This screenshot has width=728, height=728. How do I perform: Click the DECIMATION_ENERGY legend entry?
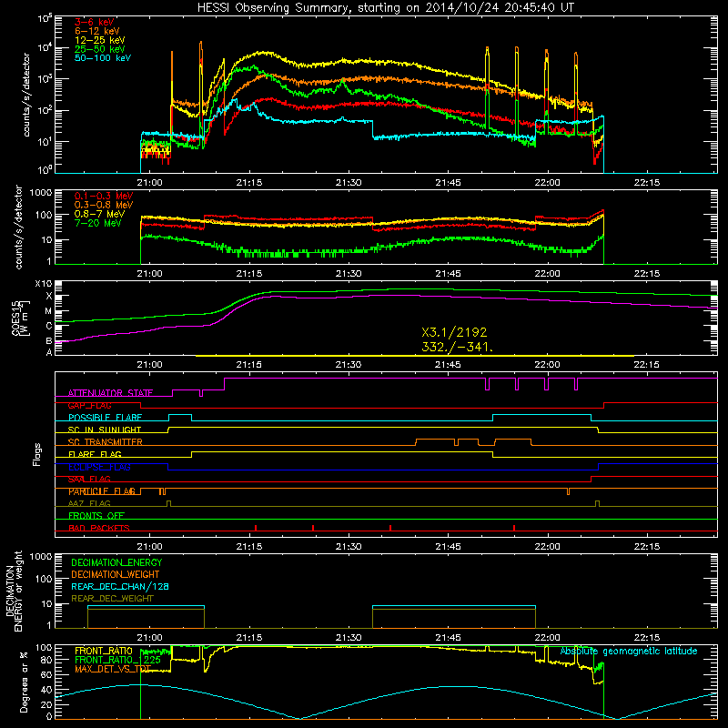tap(116, 562)
